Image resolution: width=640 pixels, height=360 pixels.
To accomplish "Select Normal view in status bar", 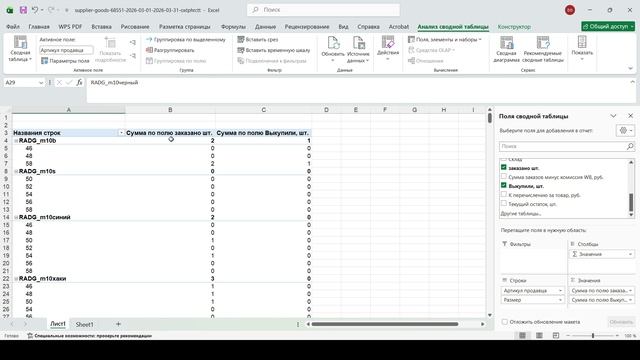I will point(522,336).
